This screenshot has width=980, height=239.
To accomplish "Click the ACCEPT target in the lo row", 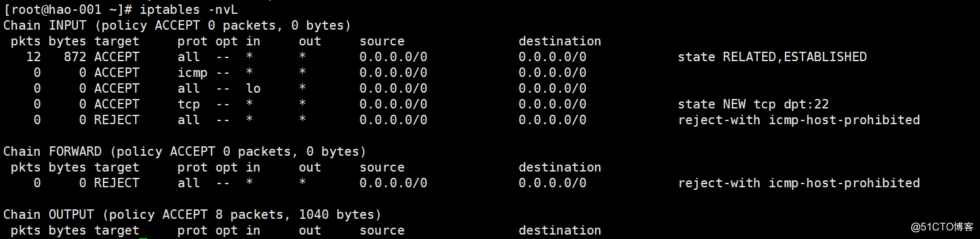I will [117, 88].
